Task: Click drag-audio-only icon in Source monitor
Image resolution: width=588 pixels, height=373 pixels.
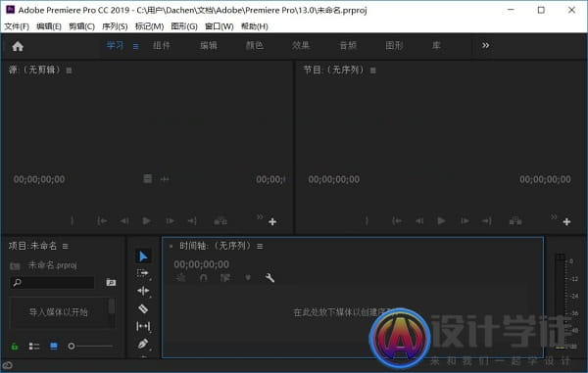Action: point(165,179)
